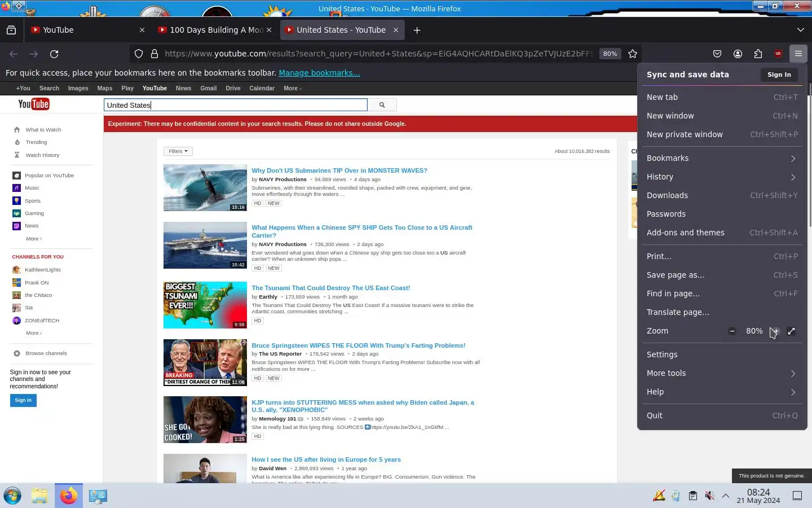
Task: Expand the Bookmarks submenu
Action: pyautogui.click(x=722, y=158)
